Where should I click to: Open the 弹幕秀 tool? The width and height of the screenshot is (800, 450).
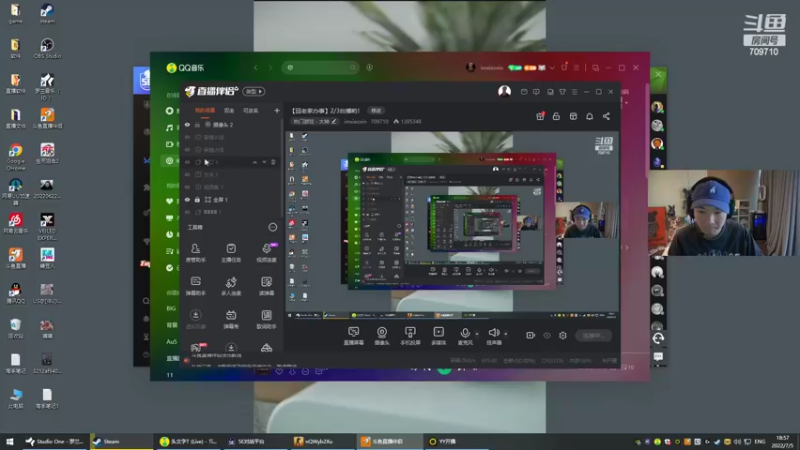click(x=231, y=319)
